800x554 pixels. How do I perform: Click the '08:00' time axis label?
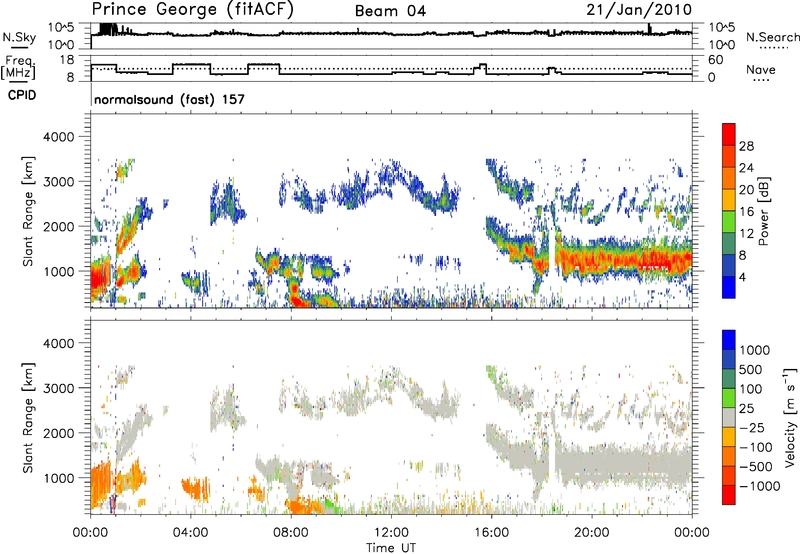(x=291, y=532)
